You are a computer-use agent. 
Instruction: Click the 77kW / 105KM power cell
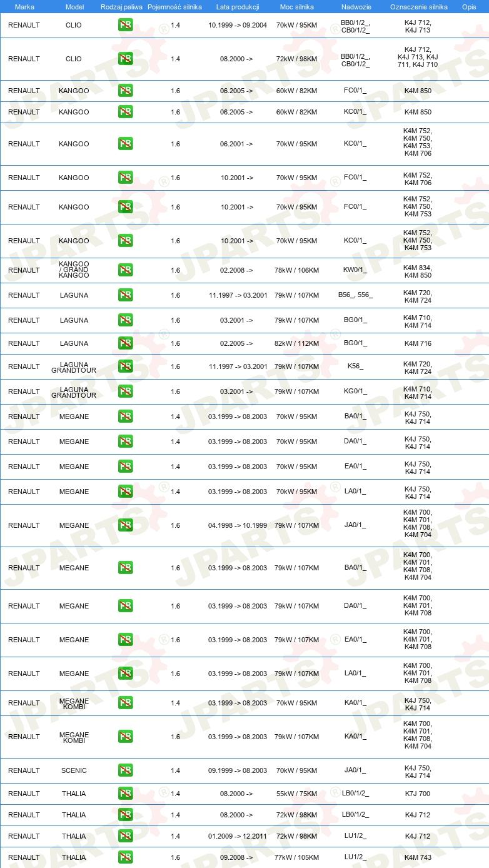[x=296, y=857]
